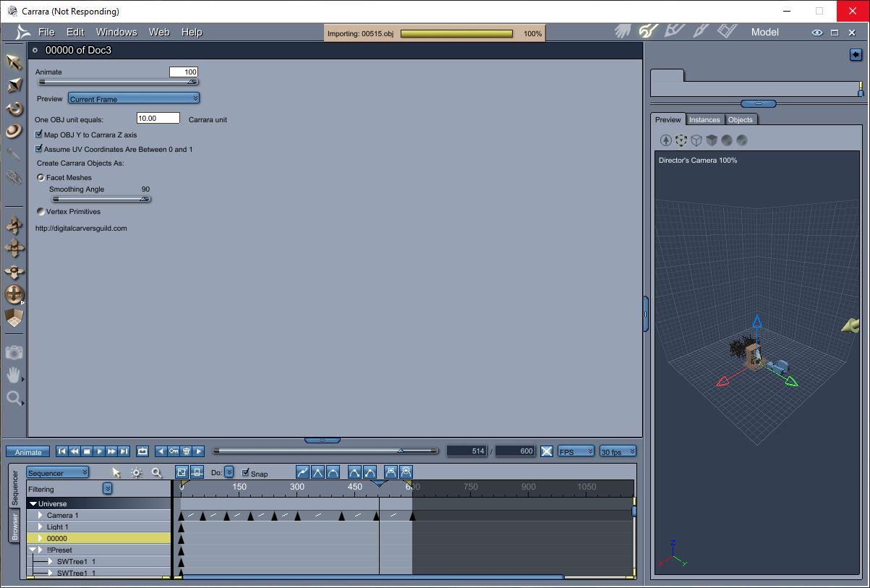Image resolution: width=870 pixels, height=588 pixels.
Task: Toggle the eye visibility icon beside Model
Action: 817,33
